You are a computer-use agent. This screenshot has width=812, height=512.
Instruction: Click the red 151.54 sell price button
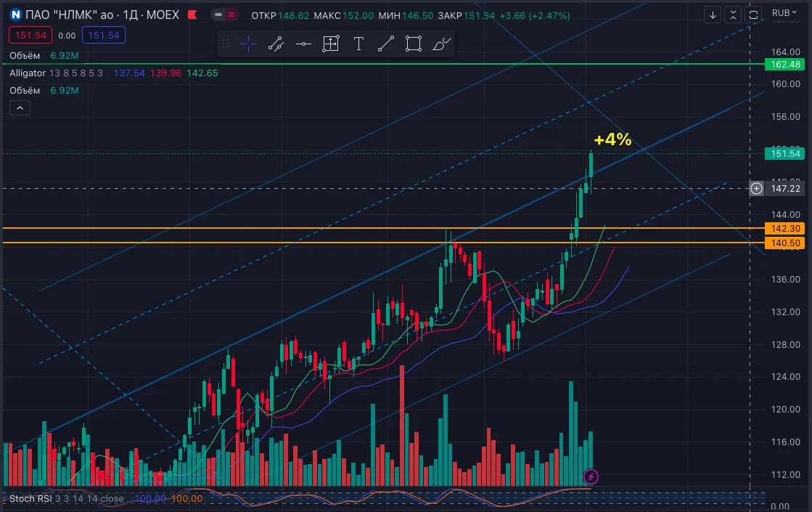[30, 36]
